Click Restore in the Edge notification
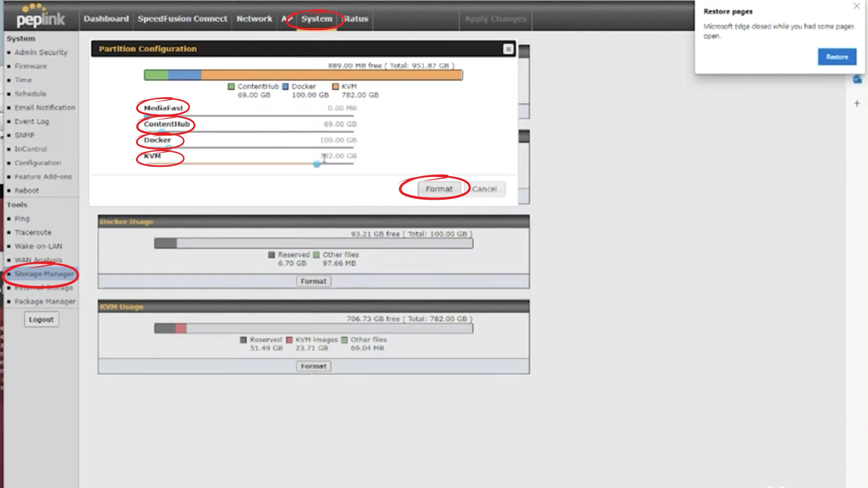868x488 pixels. pos(837,56)
